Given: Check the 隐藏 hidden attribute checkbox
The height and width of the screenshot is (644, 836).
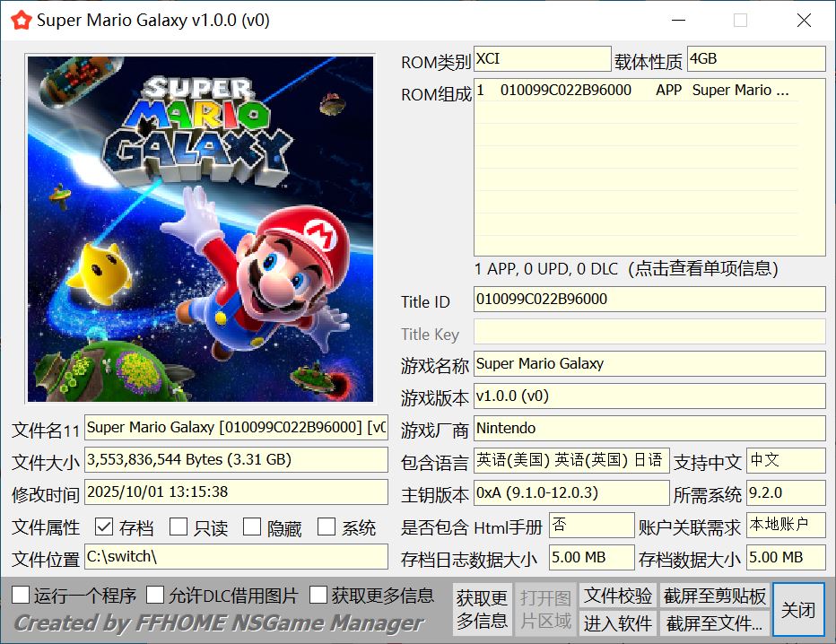Looking at the screenshot, I should tap(252, 527).
